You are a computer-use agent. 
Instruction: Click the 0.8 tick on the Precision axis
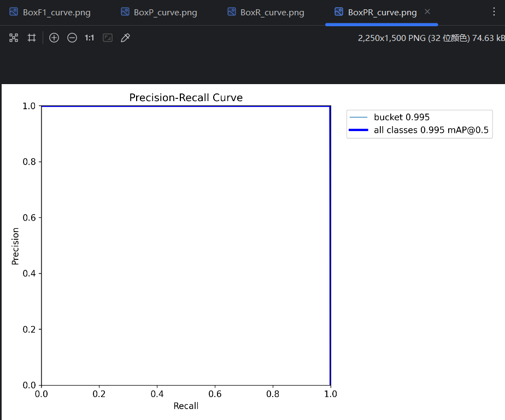tap(29, 162)
